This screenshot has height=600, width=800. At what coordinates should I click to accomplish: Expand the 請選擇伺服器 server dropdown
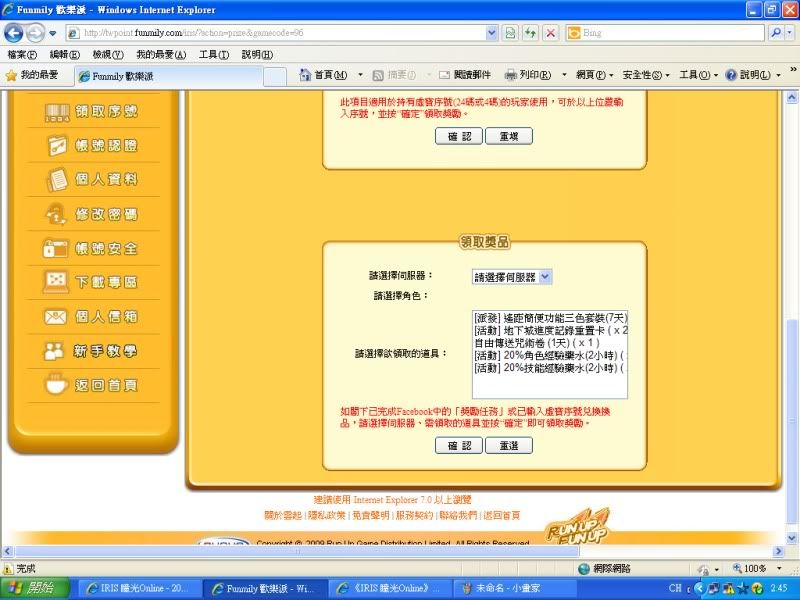click(512, 277)
